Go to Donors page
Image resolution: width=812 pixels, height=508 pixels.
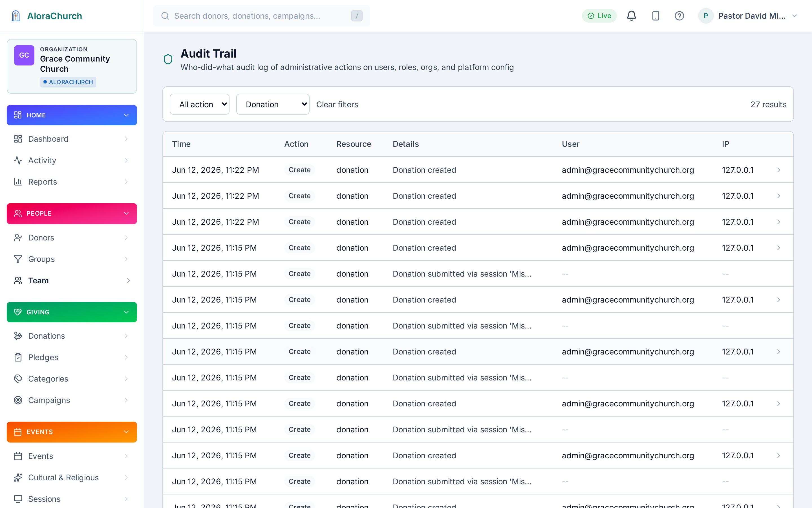pos(72,238)
